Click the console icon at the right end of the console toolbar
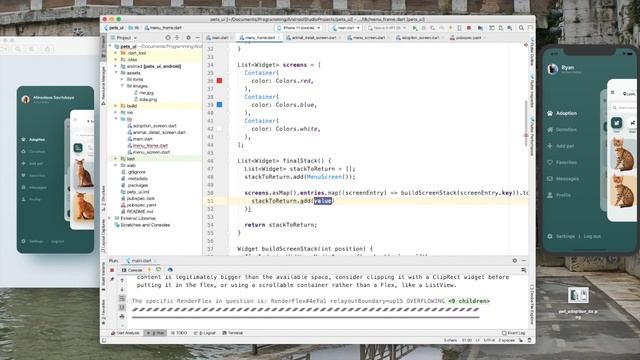The height and width of the screenshot is (360, 640). tap(524, 270)
